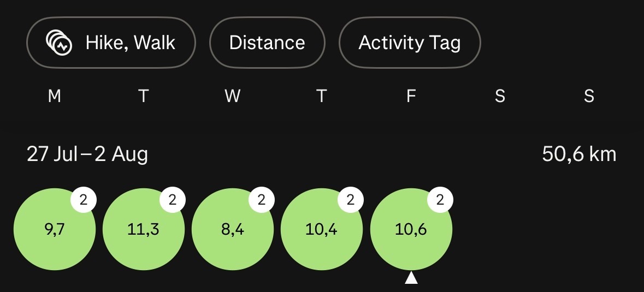Click the stacked activity-type icon
This screenshot has height=292, width=644.
59,42
